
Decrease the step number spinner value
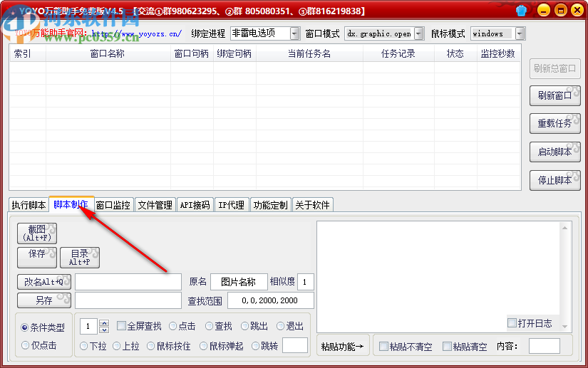pos(105,330)
